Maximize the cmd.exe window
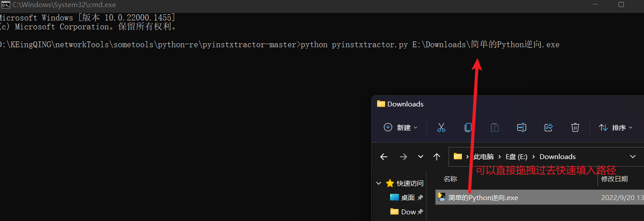 point(621,5)
